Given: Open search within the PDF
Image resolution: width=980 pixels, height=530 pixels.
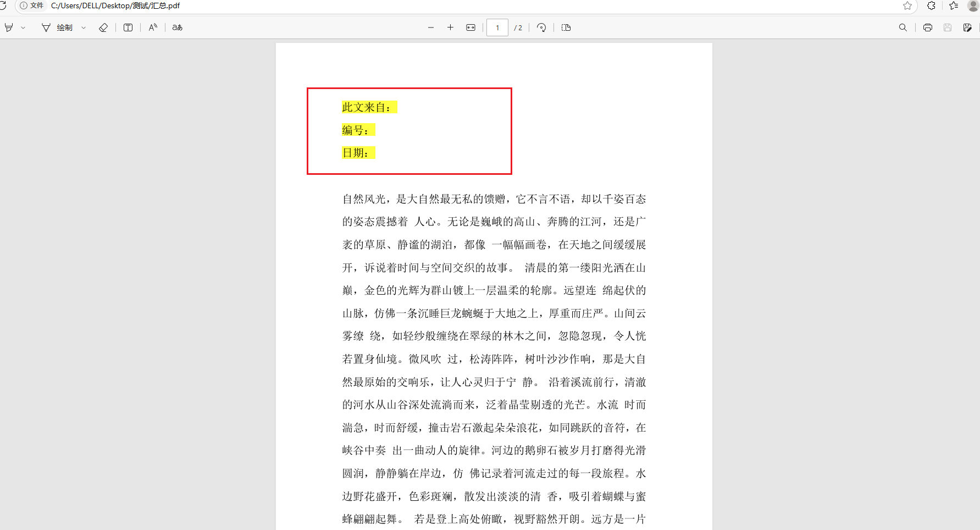Looking at the screenshot, I should click(x=903, y=27).
